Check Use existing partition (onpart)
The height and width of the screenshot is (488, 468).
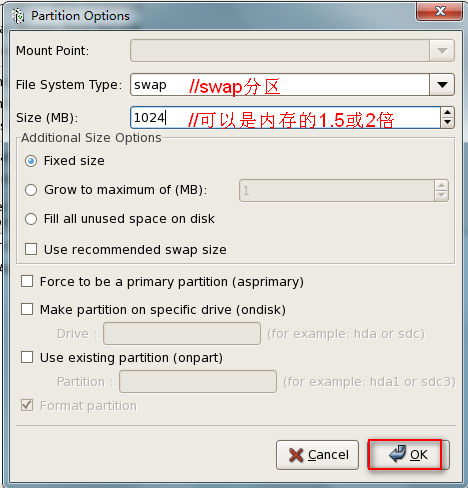pos(27,357)
